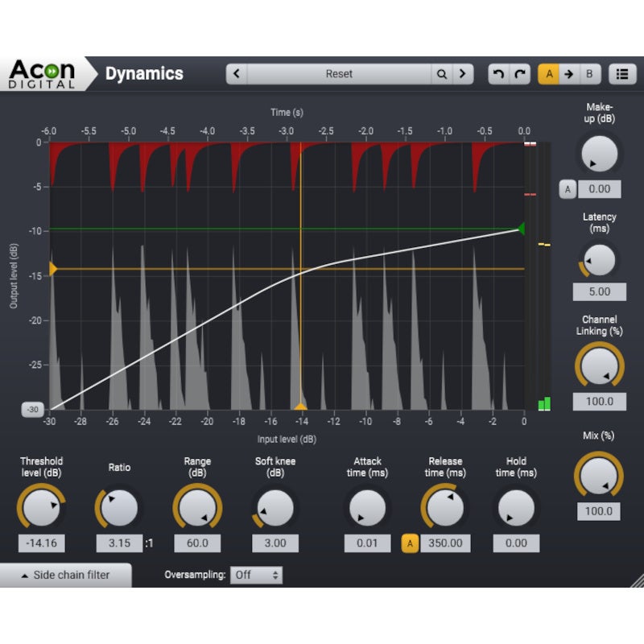The height and width of the screenshot is (644, 644).
Task: Click the Release time knob
Action: pos(445,507)
